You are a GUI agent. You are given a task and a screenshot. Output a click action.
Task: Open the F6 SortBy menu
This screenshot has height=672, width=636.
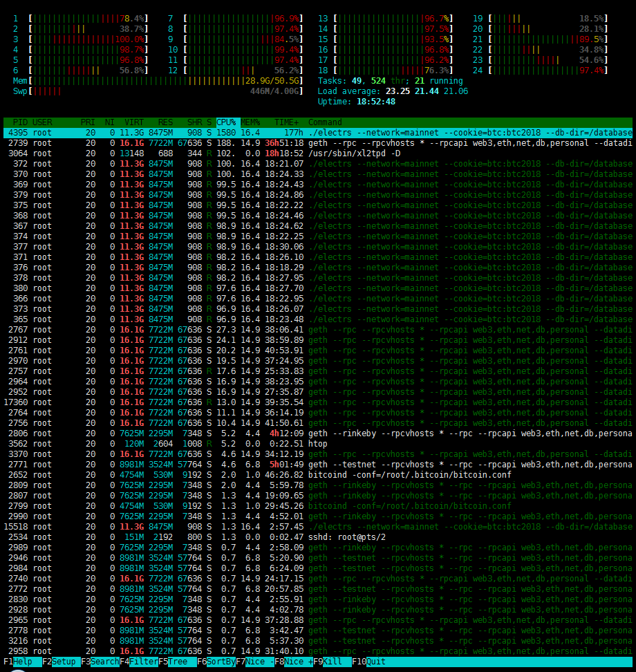pos(216,662)
